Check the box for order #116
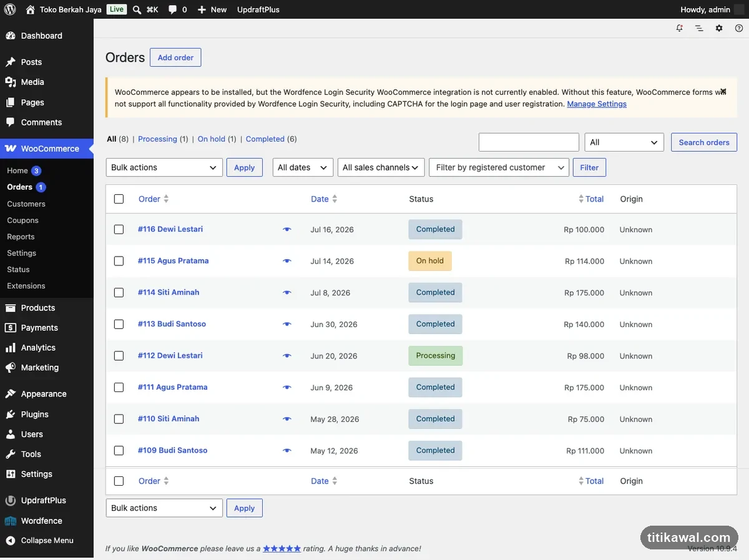Screen dimensions: 749x560 click(119, 229)
